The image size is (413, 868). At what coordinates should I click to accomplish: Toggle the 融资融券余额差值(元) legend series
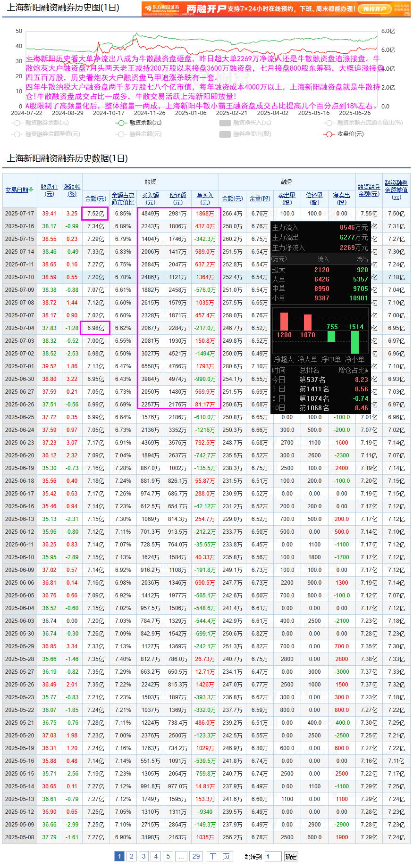click(x=46, y=134)
